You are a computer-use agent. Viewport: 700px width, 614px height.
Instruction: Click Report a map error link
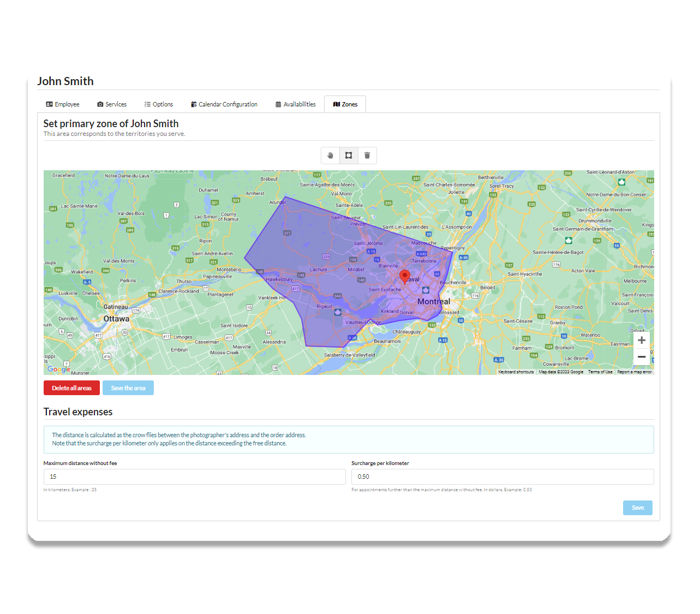coord(635,372)
